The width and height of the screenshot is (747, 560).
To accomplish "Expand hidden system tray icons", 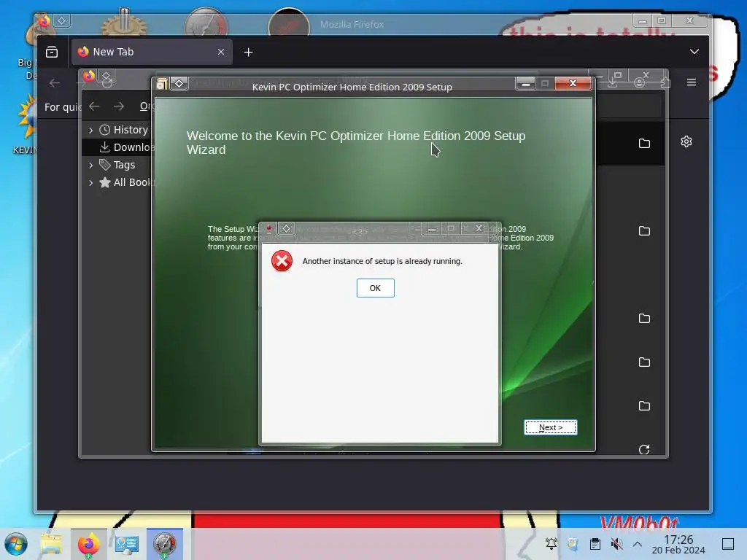I will (638, 544).
